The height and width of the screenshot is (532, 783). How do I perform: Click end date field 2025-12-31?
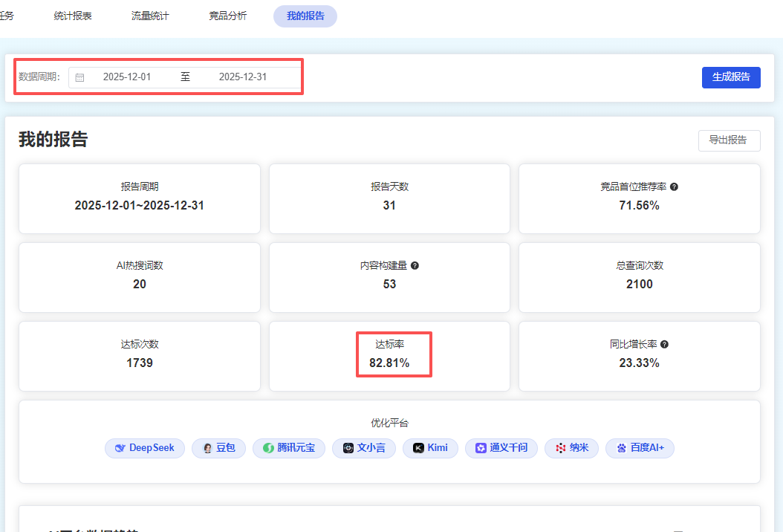[x=243, y=77]
